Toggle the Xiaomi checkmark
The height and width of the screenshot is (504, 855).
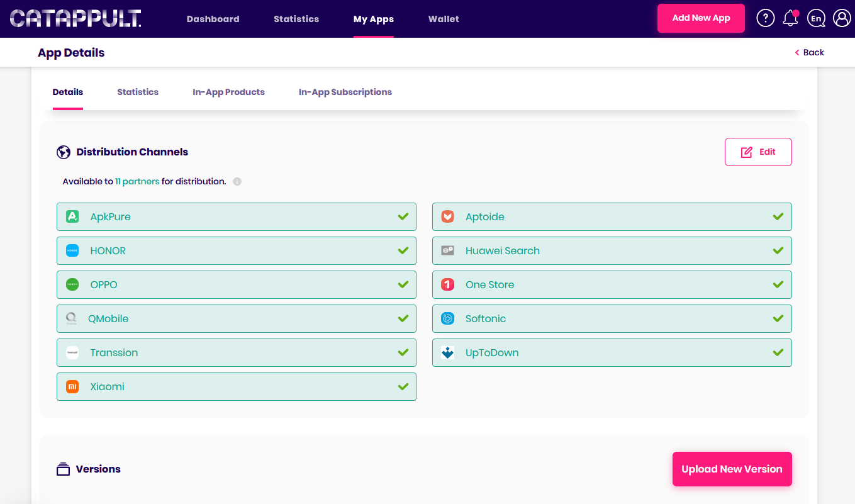pos(403,386)
